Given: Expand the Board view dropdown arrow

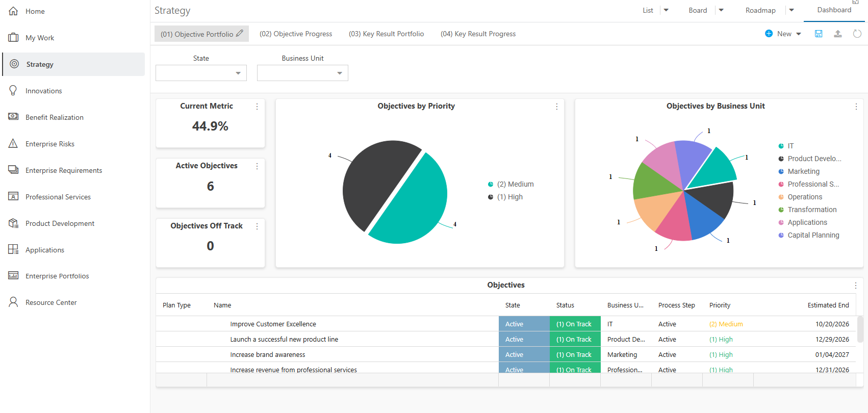Looking at the screenshot, I should click(x=721, y=10).
